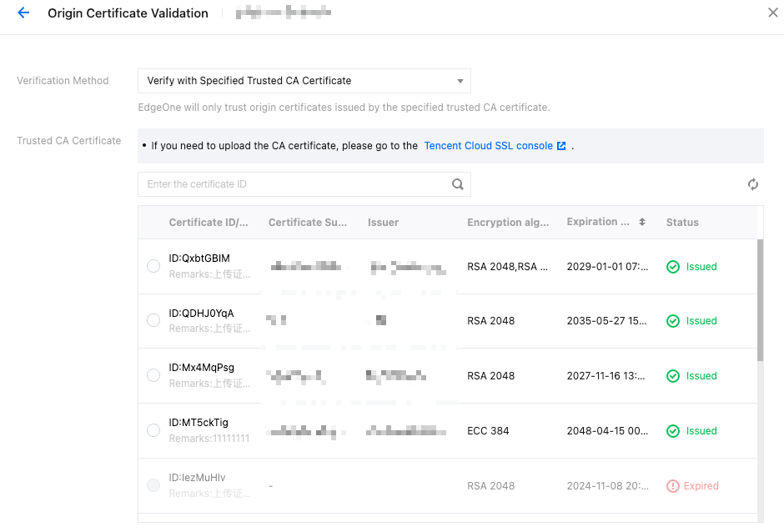Click expiration 2024-11-08 cell
This screenshot has width=784, height=532.
[607, 486]
